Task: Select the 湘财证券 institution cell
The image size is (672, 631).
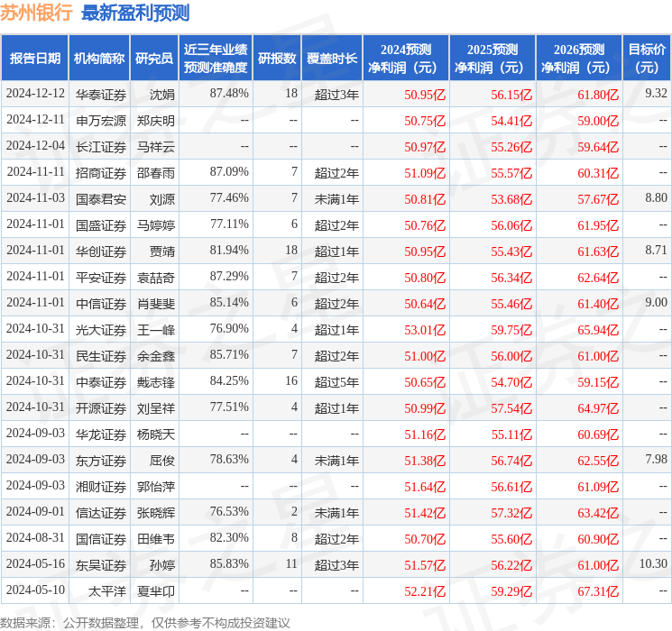Action: [x=101, y=487]
